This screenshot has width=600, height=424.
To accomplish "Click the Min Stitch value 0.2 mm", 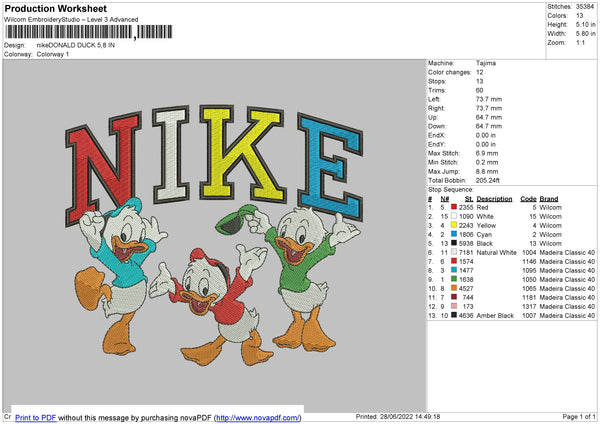I will pos(487,162).
